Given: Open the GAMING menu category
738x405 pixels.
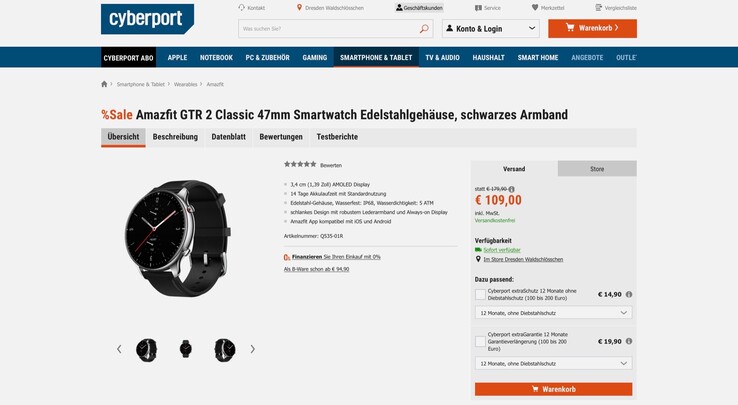Looking at the screenshot, I should [x=314, y=57].
